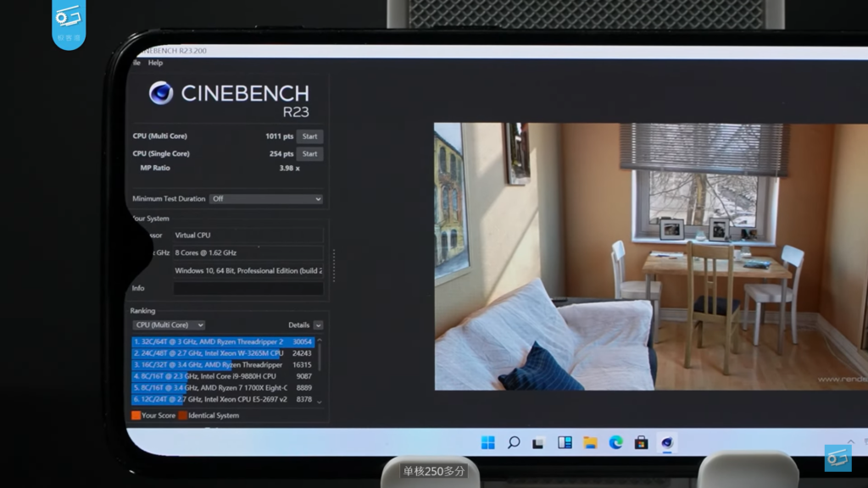Select ranking row 6 Xeon E5-2697 v2
Viewport: 868px width, 488px height.
223,399
